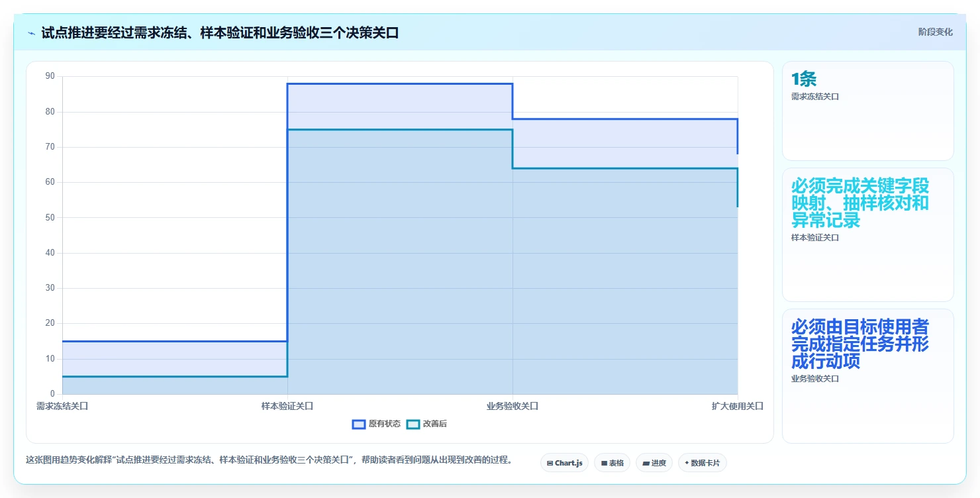The width and height of the screenshot is (980, 498).
Task: Click x-axis label 业务验收关口
Action: click(x=513, y=406)
